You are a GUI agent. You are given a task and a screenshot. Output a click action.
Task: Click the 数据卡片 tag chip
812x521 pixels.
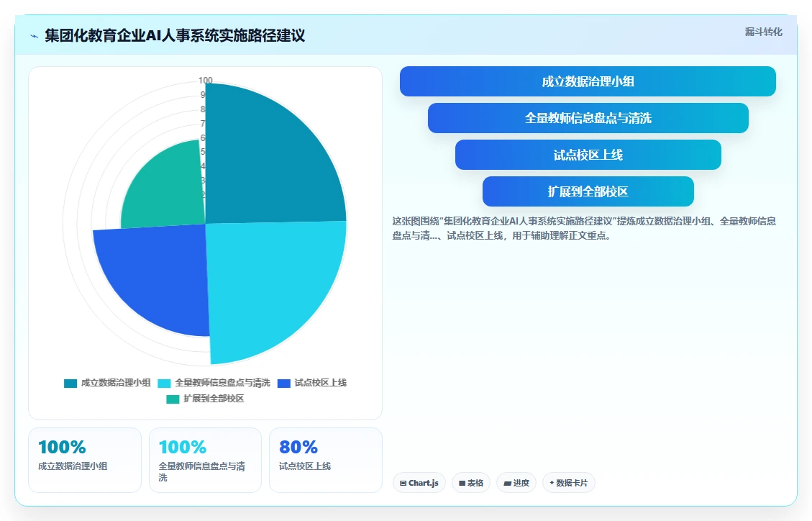coord(569,483)
